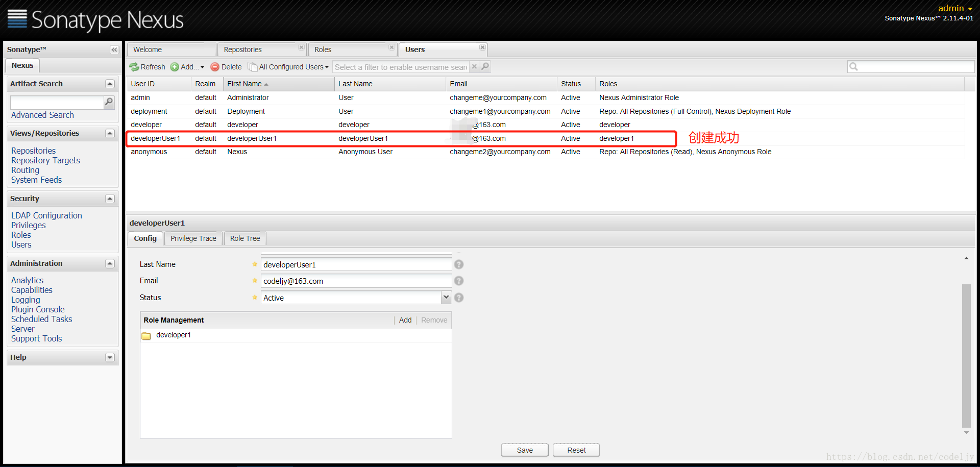980x467 pixels.
Task: Click the Artifact Search magnifier icon
Action: tap(109, 102)
